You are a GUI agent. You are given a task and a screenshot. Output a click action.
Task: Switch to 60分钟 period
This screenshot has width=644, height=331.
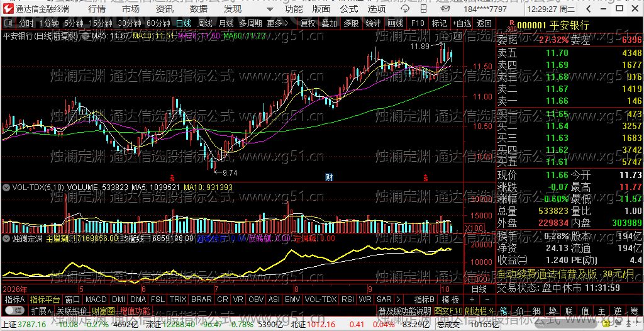(158, 23)
